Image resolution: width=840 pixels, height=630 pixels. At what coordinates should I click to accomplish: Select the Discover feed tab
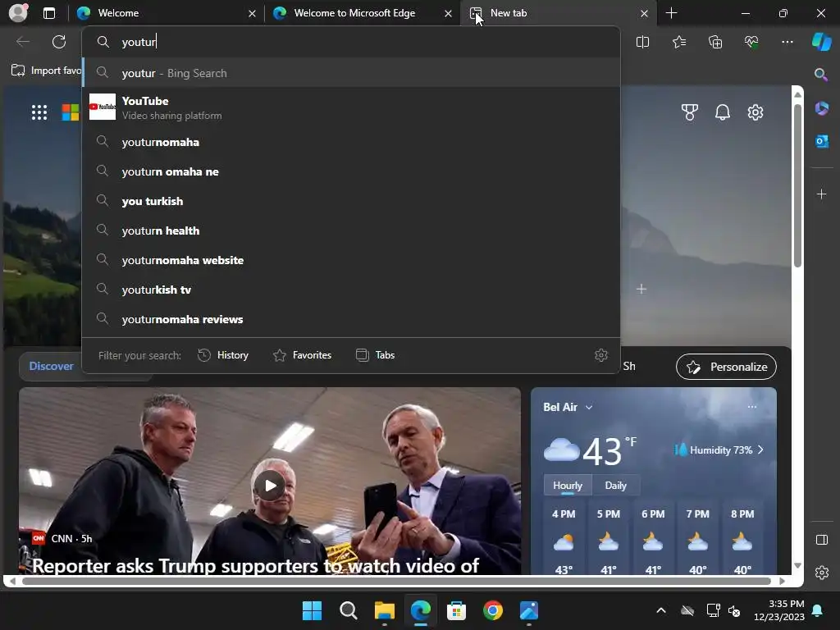51,366
